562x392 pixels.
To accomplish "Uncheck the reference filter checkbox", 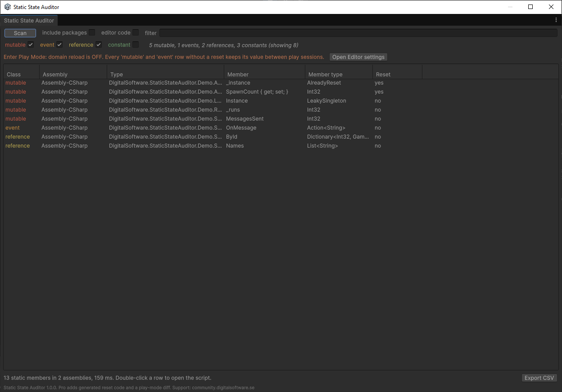I will 99,45.
